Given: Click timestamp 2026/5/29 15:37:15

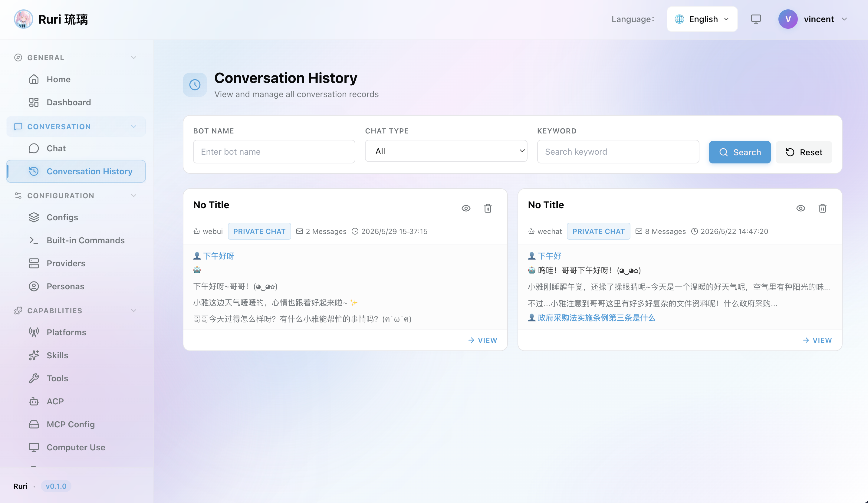Looking at the screenshot, I should pos(394,231).
